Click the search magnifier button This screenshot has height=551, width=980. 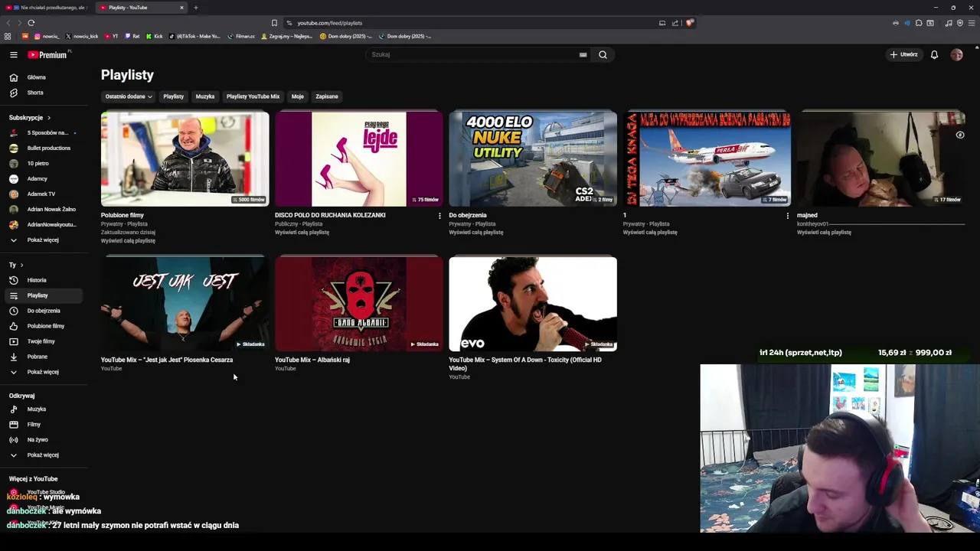coord(603,54)
